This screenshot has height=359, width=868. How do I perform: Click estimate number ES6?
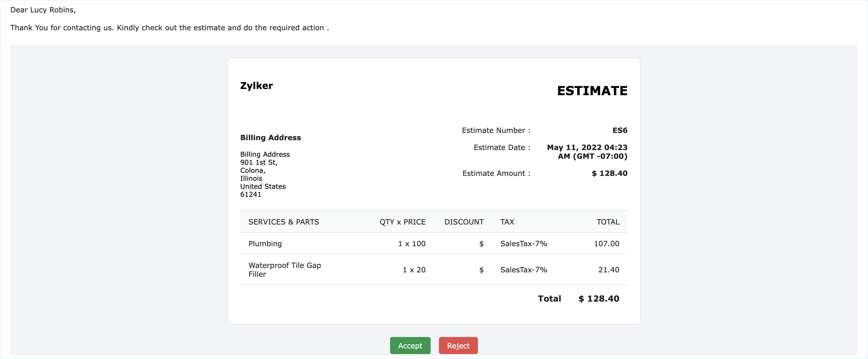(619, 130)
